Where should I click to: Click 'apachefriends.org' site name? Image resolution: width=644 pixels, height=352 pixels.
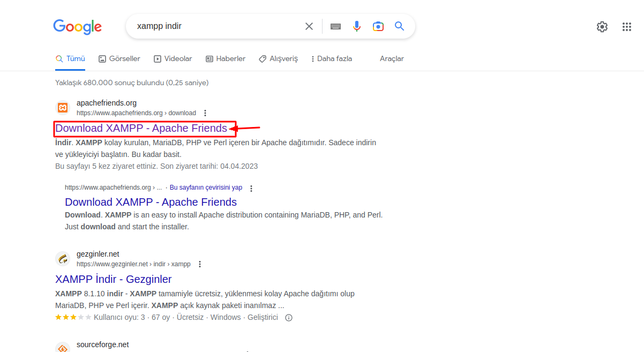click(x=107, y=103)
